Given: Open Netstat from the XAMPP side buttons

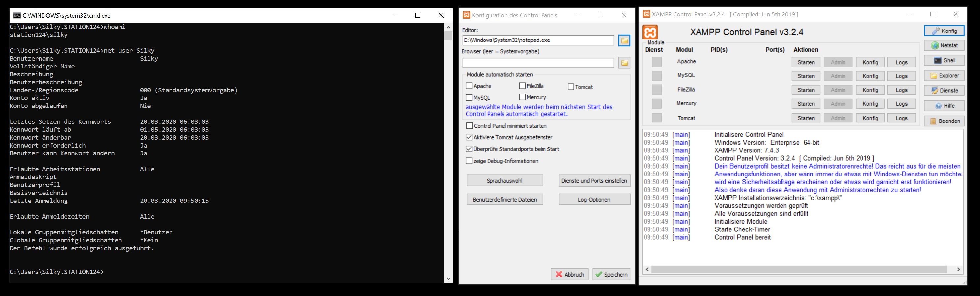Looking at the screenshot, I should coord(944,46).
